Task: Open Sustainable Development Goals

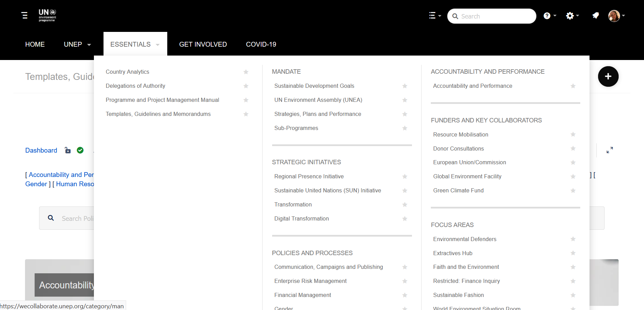Action: tap(314, 86)
